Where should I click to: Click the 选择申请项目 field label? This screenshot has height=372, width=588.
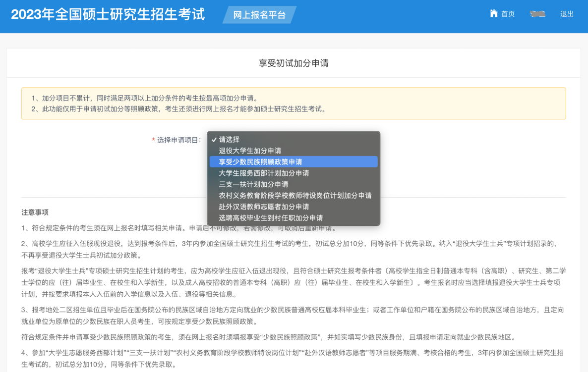click(178, 140)
